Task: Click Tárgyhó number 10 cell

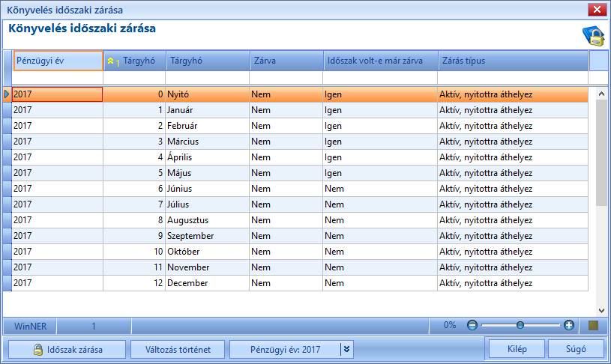Action: 134,252
